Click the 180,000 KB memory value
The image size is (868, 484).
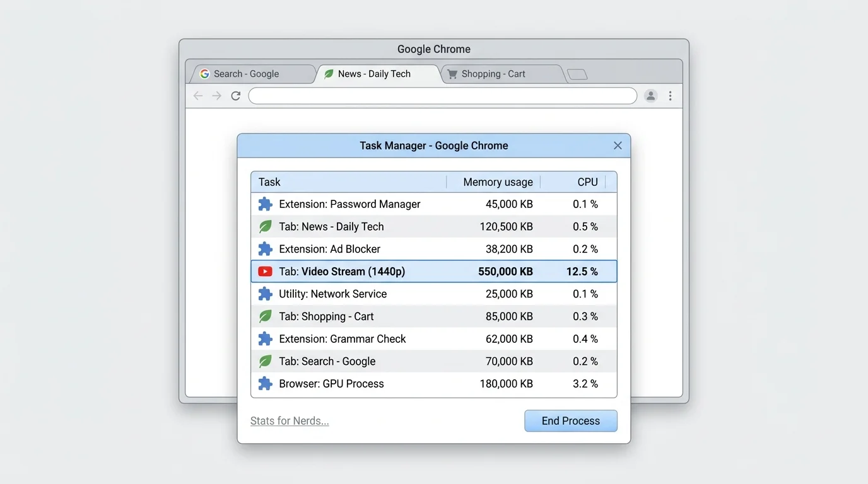click(506, 384)
